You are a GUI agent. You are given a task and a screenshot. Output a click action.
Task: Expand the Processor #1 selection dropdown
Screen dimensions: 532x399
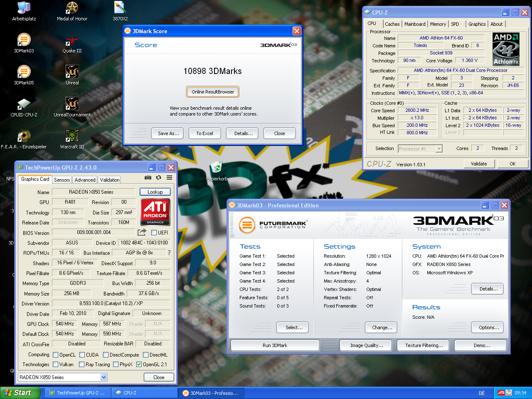pyautogui.click(x=439, y=149)
